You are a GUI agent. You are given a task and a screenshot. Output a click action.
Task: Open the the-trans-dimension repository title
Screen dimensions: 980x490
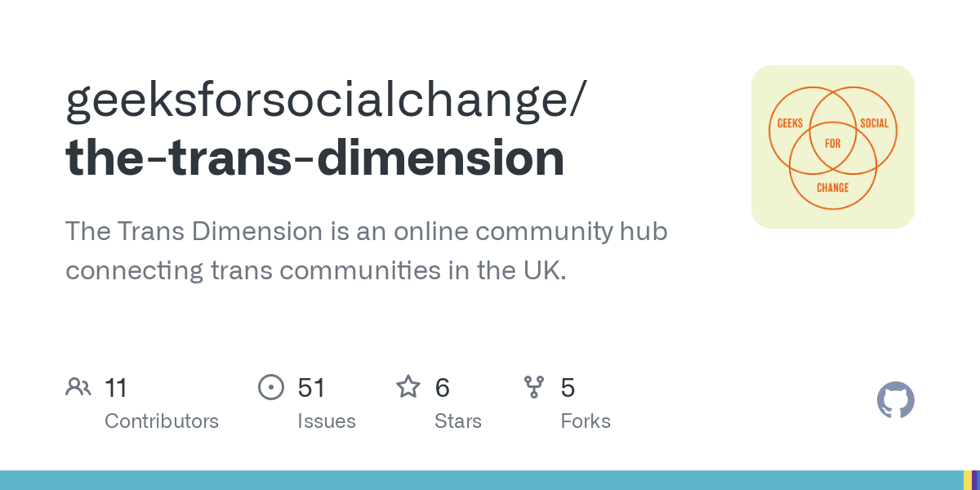click(314, 158)
